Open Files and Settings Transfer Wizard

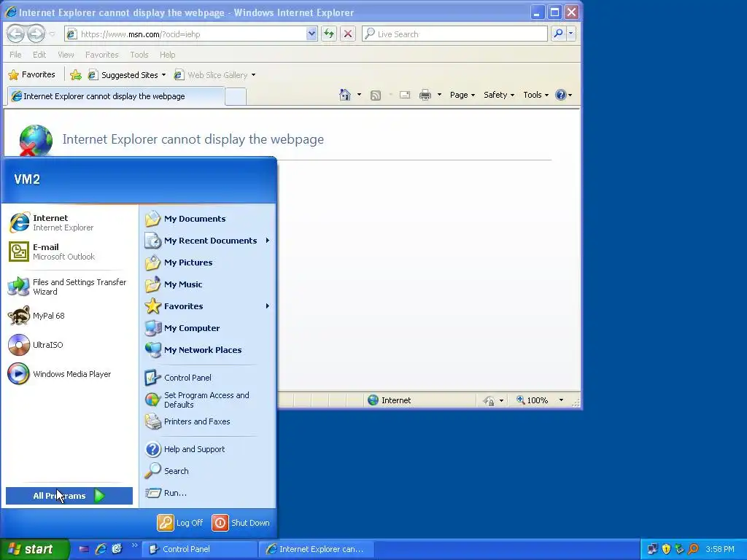(x=69, y=287)
